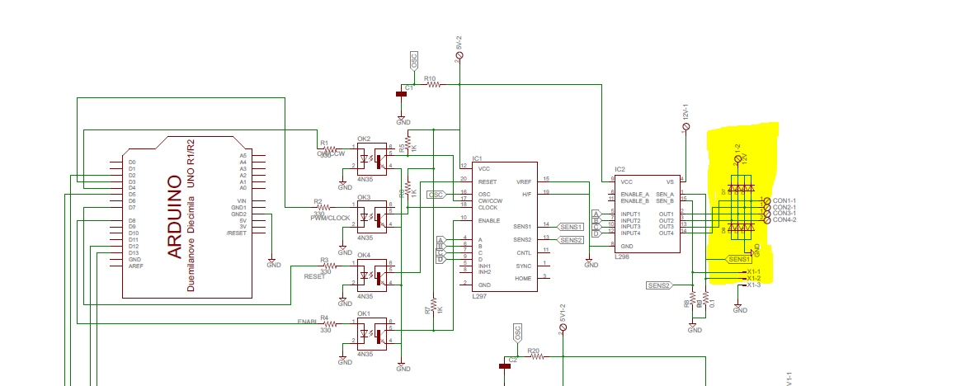
Task: Click the 5V1-2 supply terminal
Action: (563, 327)
